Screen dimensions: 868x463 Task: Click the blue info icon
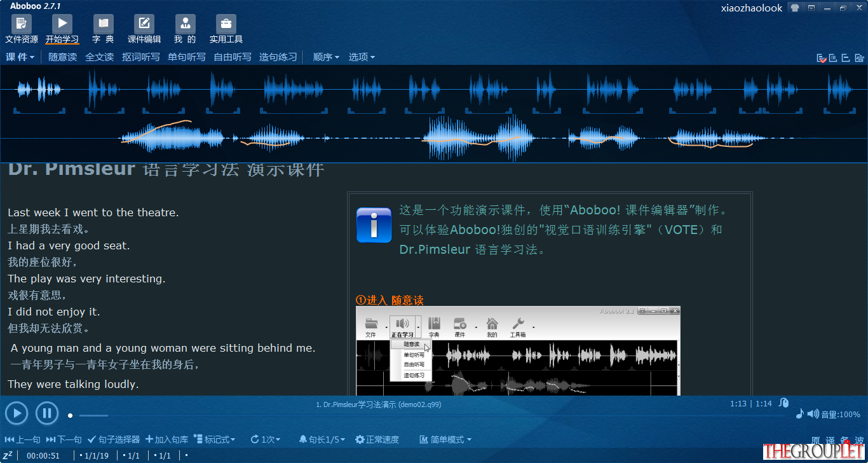click(374, 225)
